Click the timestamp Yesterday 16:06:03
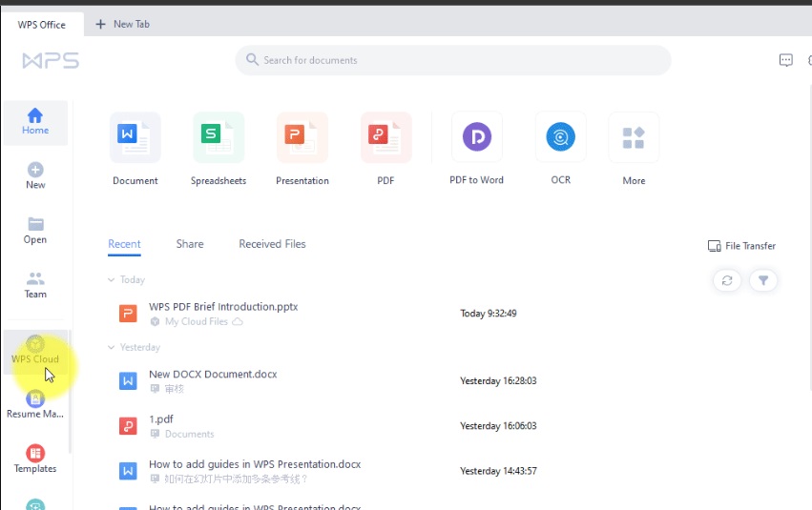Viewport: 812px width, 510px height. click(x=498, y=426)
